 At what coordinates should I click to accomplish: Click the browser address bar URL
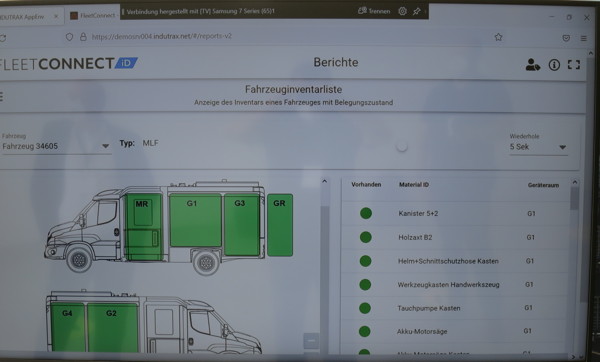tap(161, 36)
